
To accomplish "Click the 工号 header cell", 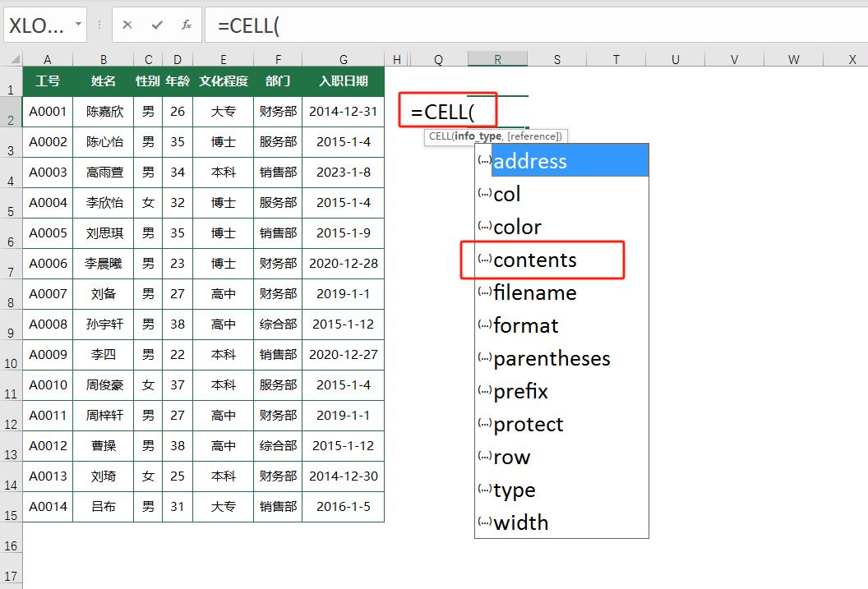I will [x=48, y=81].
